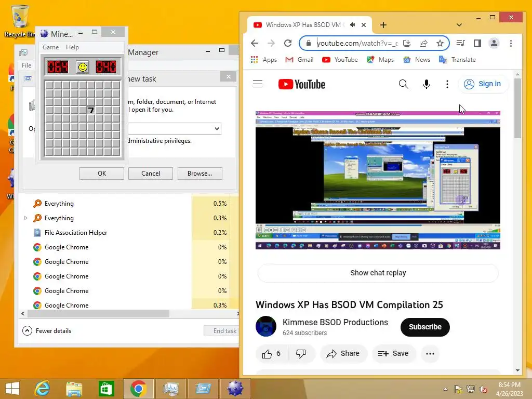Screen dimensions: 532x399
Task: Open Internet Explorer from taskbar
Action: pyautogui.click(x=43, y=389)
